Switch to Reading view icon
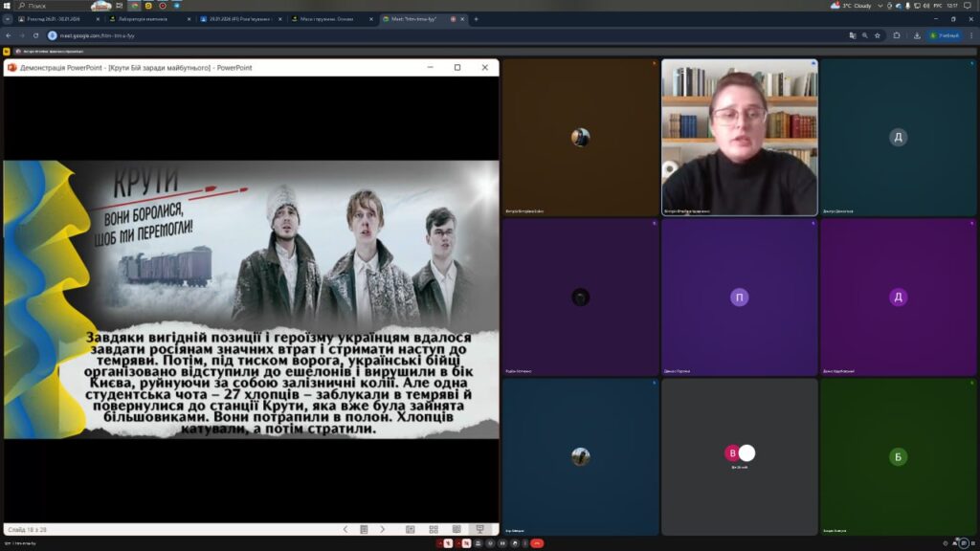The width and height of the screenshot is (980, 551). click(456, 529)
